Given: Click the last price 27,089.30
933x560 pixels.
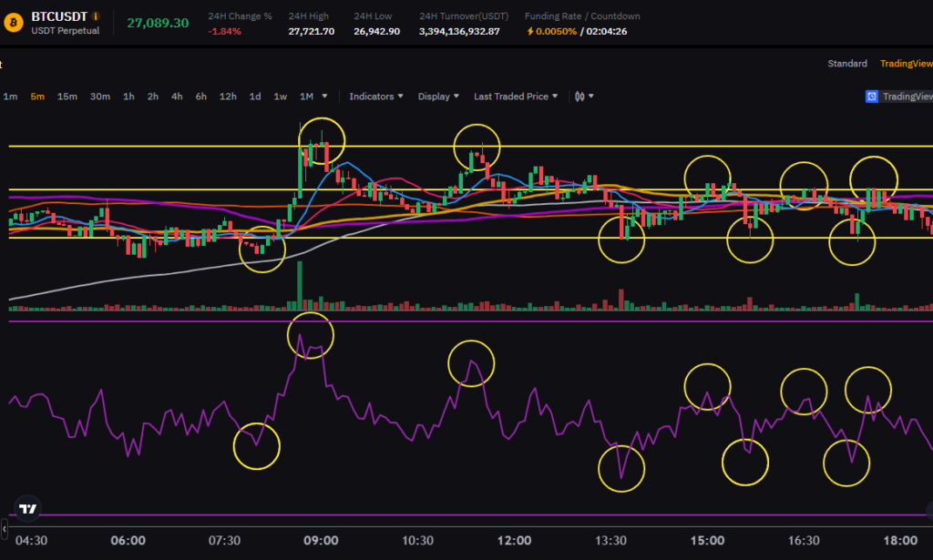Looking at the screenshot, I should [x=158, y=23].
